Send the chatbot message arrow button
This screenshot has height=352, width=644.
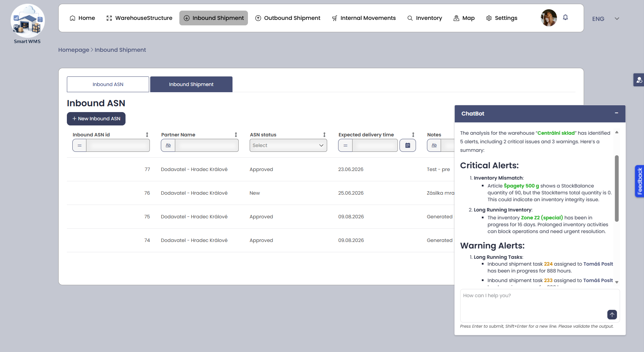(x=612, y=315)
